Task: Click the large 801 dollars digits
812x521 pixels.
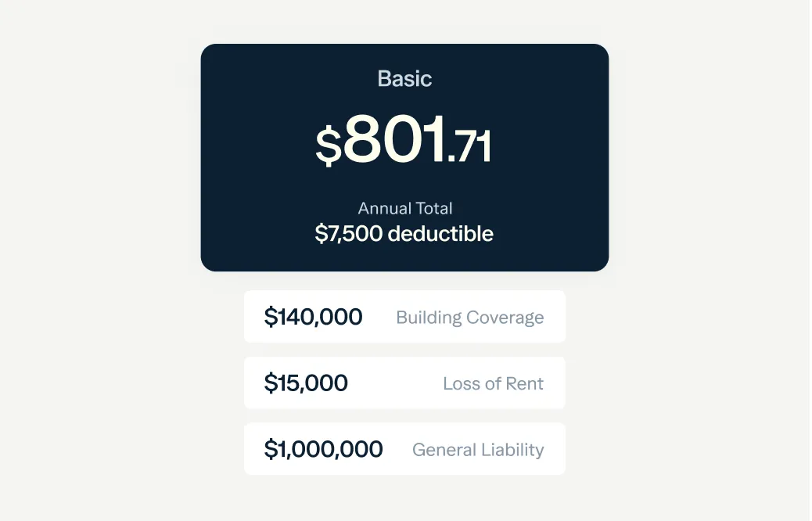Action: coord(394,139)
